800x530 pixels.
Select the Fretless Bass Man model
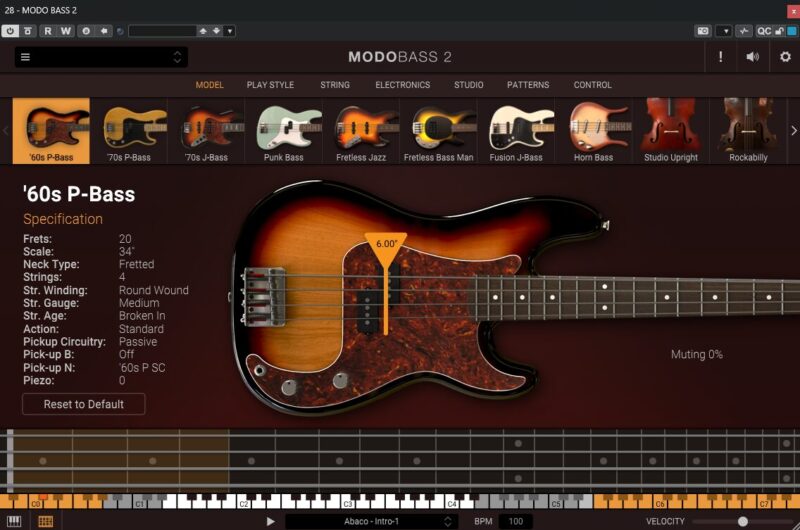tap(439, 131)
